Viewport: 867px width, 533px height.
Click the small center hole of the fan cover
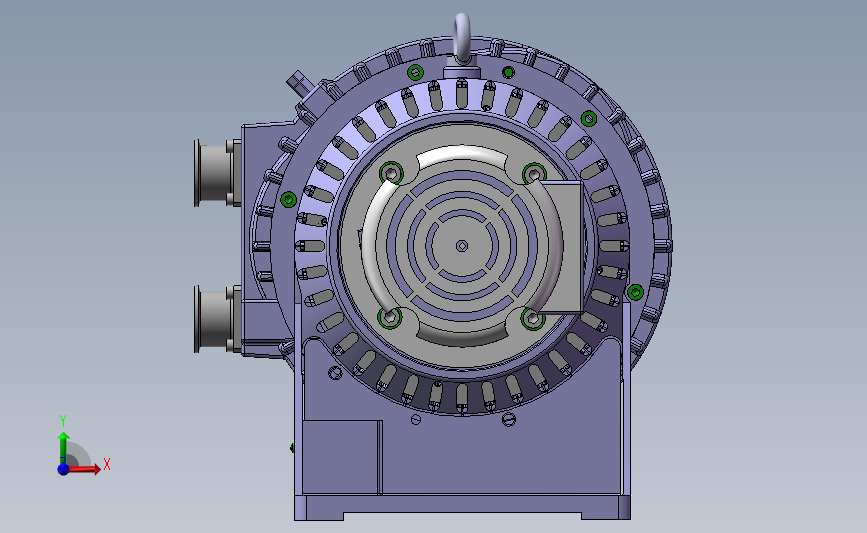(462, 246)
